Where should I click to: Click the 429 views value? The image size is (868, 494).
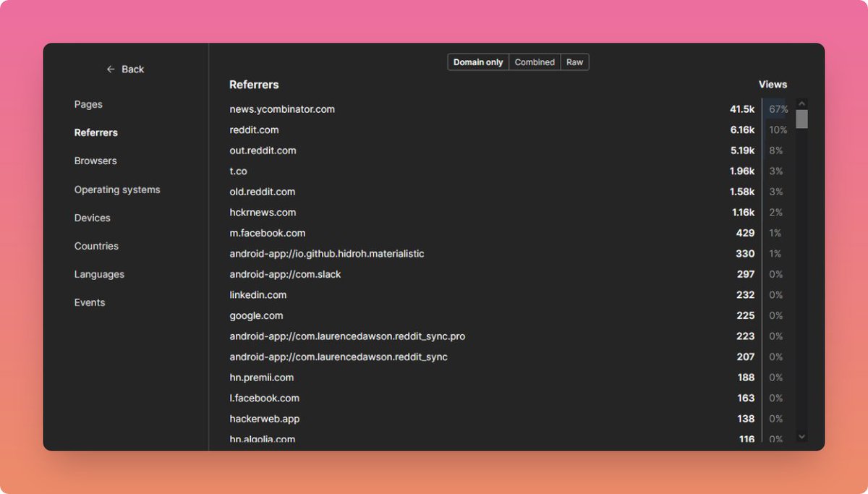[x=745, y=233]
